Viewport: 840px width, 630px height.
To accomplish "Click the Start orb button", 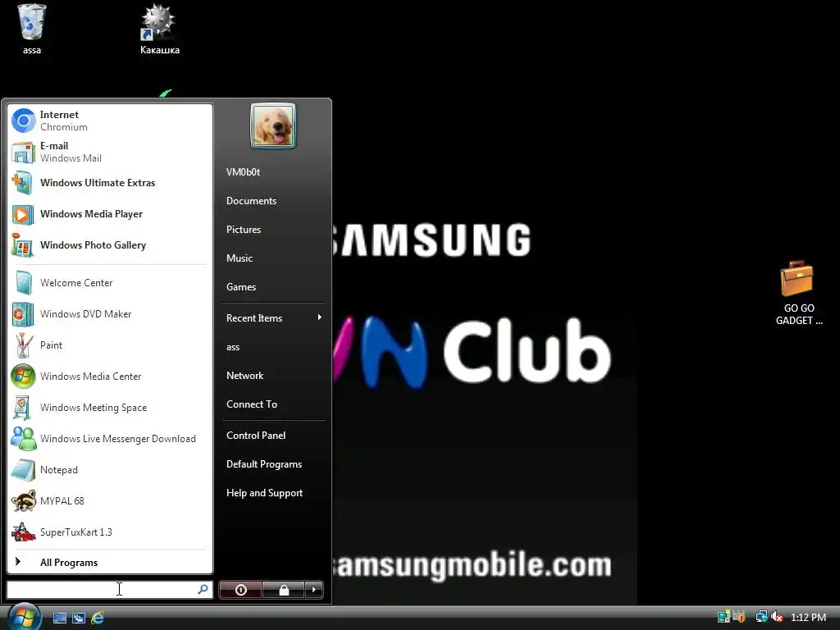I will 24,617.
